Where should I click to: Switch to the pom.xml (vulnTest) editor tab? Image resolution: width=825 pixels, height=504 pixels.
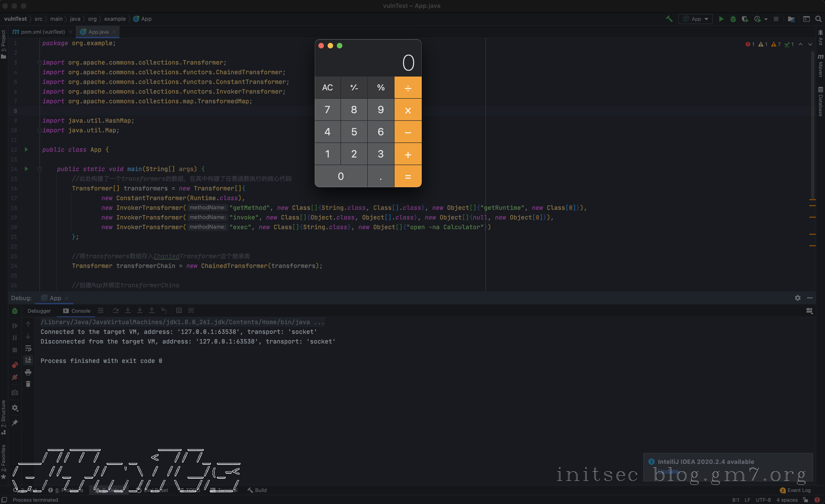point(42,32)
